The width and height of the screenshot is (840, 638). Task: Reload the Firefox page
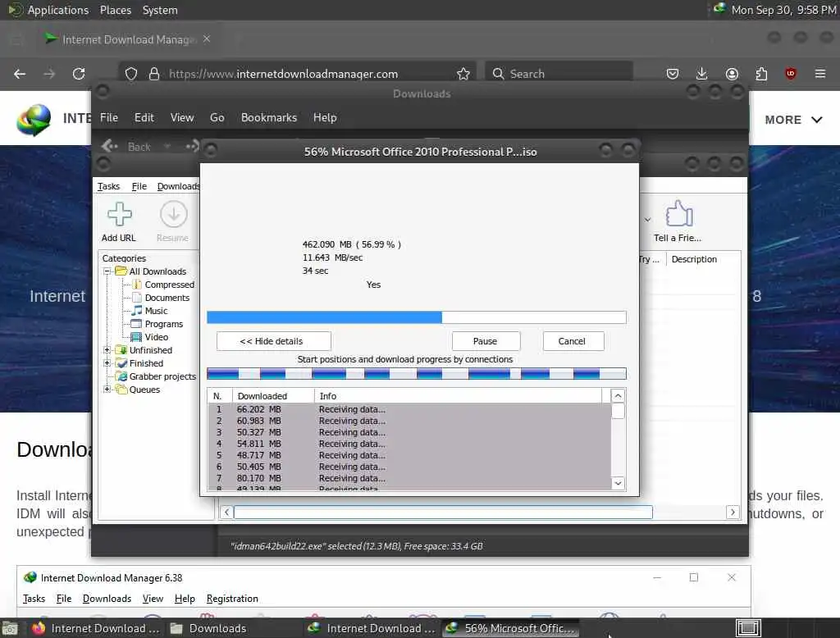[x=79, y=74]
